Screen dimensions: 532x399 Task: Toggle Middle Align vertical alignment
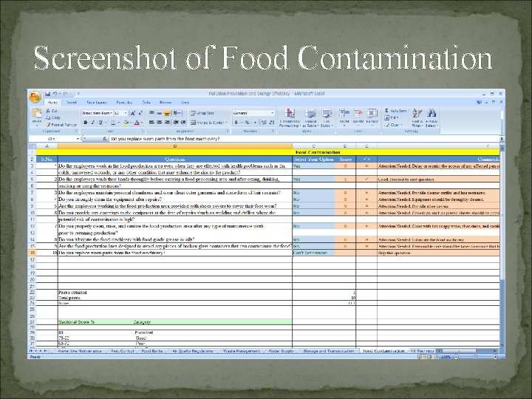pos(159,113)
